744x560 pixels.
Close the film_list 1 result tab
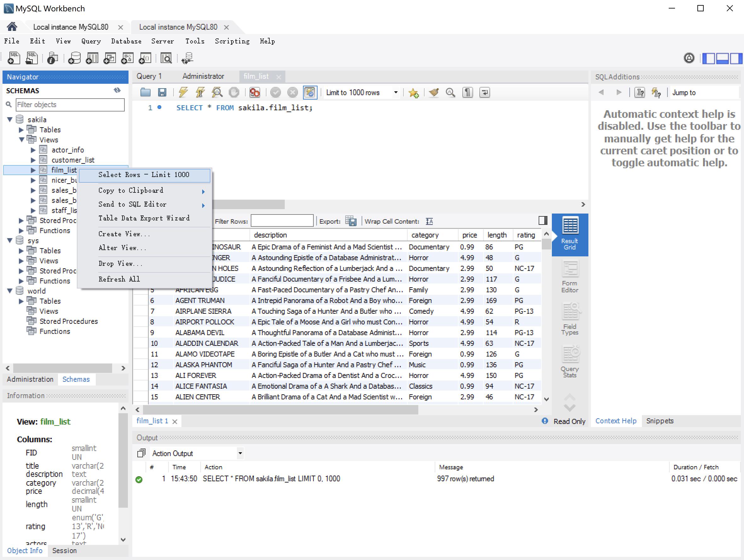(175, 421)
